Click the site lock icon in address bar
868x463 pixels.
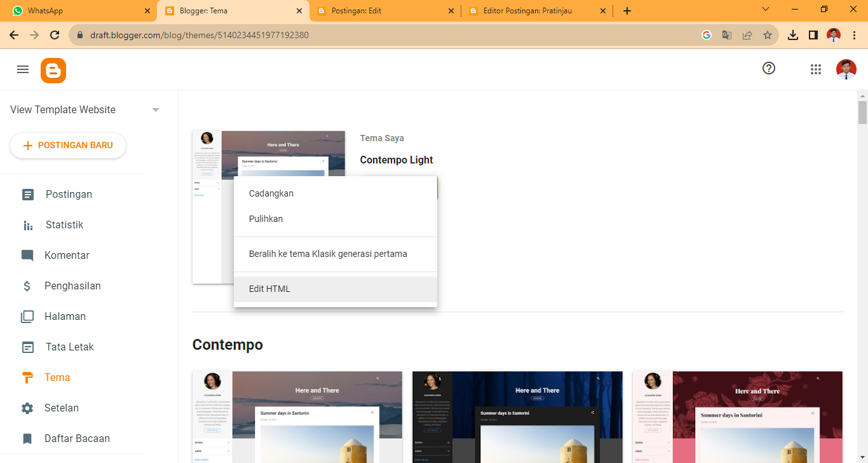click(80, 35)
